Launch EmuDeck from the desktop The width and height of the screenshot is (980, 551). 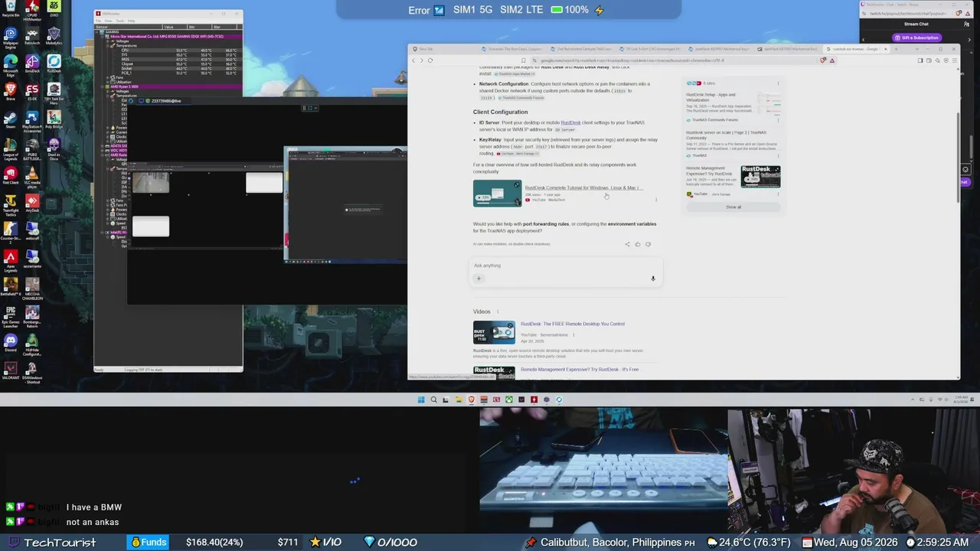pyautogui.click(x=32, y=64)
